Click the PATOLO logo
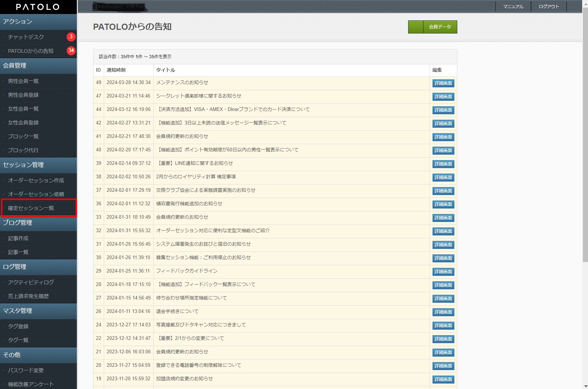The width and height of the screenshot is (588, 389). pos(38,7)
